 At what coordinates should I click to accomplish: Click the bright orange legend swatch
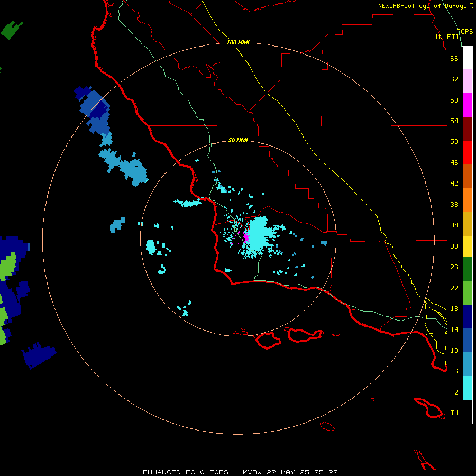pyautogui.click(x=467, y=200)
